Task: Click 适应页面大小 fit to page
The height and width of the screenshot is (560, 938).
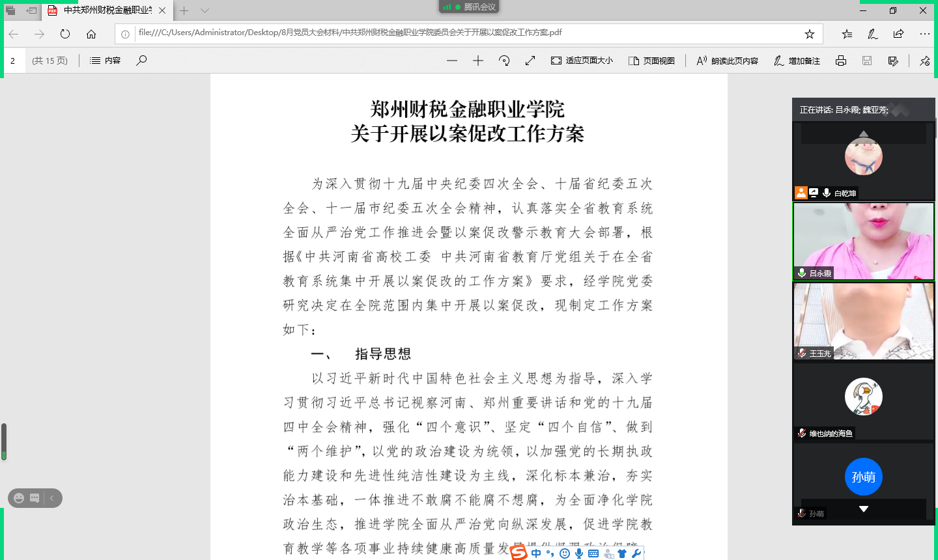Action: click(582, 61)
